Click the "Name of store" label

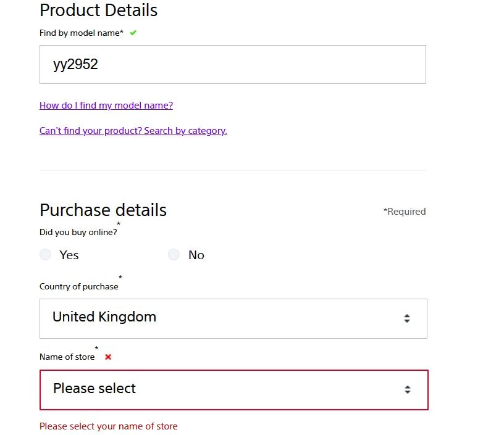point(67,357)
